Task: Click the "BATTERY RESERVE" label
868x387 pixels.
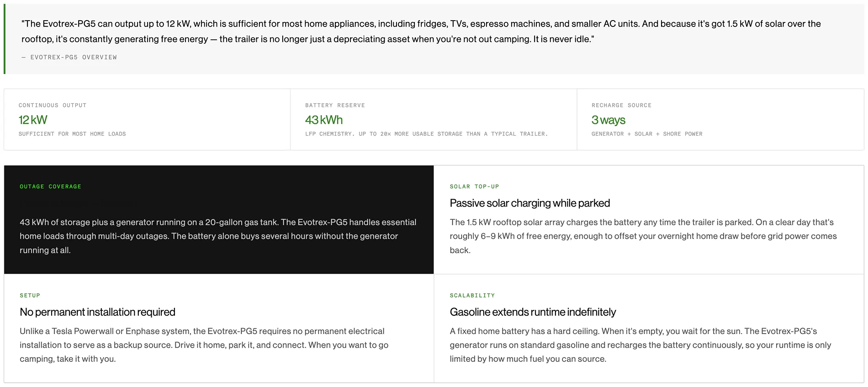Action: point(335,105)
